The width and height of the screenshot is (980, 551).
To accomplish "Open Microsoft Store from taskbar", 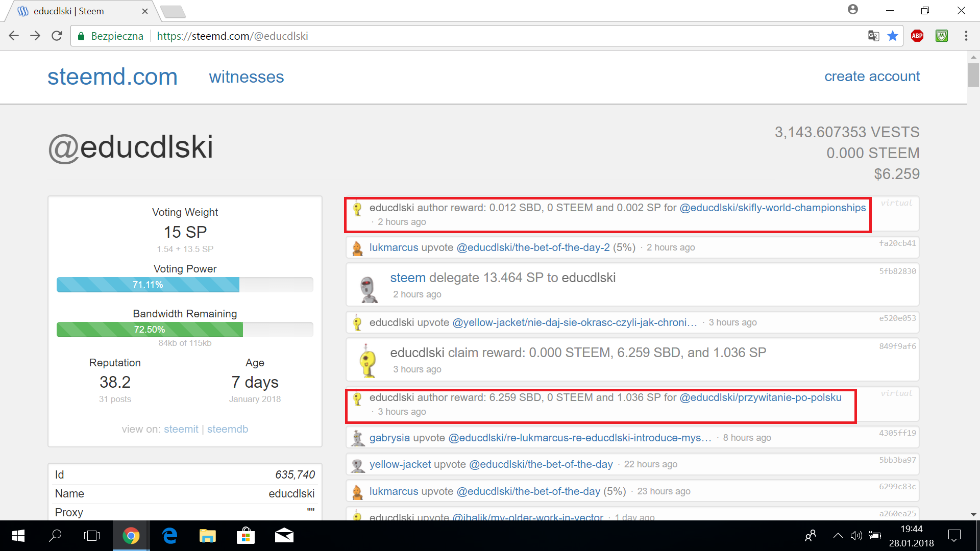I will [246, 536].
